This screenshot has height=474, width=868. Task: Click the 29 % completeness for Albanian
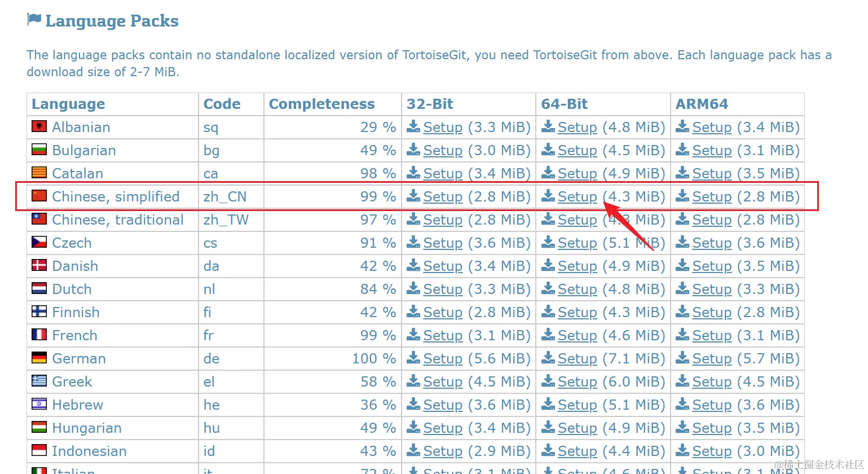pyautogui.click(x=378, y=127)
